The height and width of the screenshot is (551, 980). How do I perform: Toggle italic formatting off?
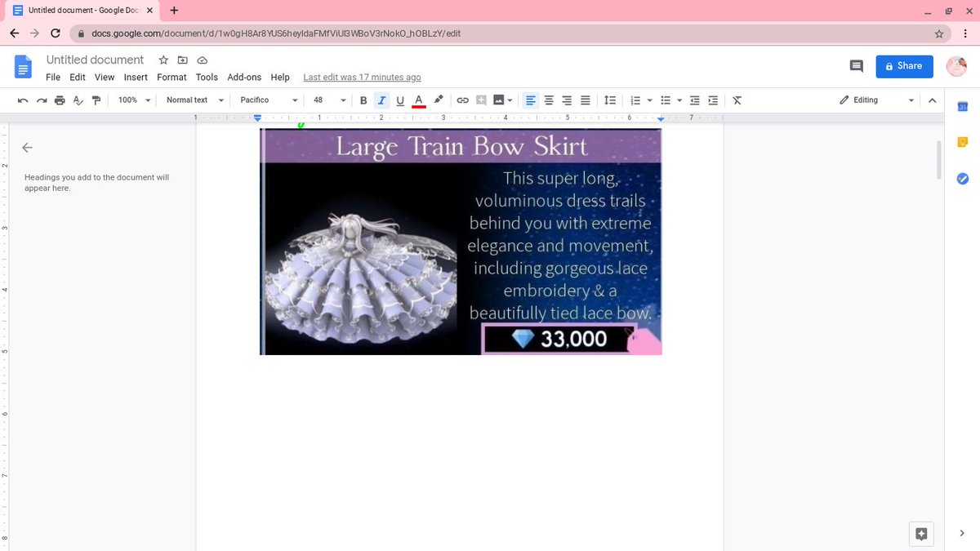pos(381,100)
